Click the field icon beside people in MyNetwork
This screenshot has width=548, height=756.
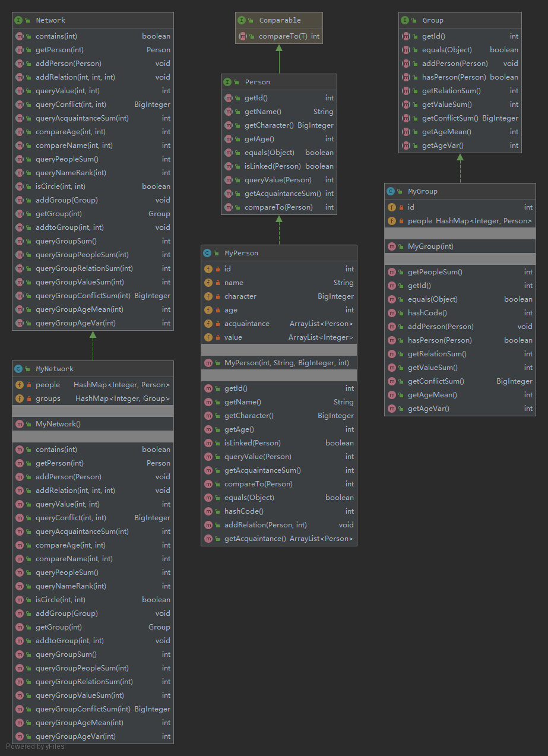point(19,385)
